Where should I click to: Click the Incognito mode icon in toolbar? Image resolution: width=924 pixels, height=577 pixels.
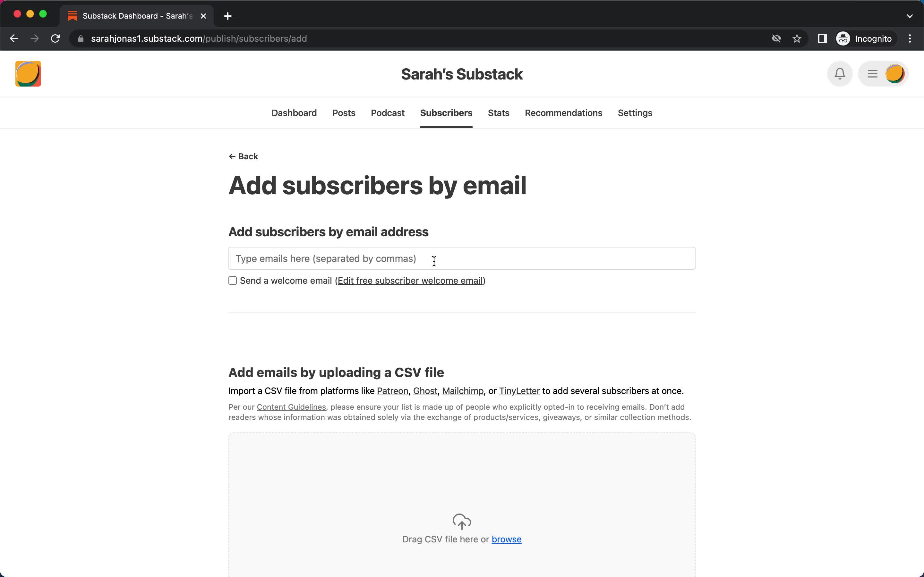843,38
